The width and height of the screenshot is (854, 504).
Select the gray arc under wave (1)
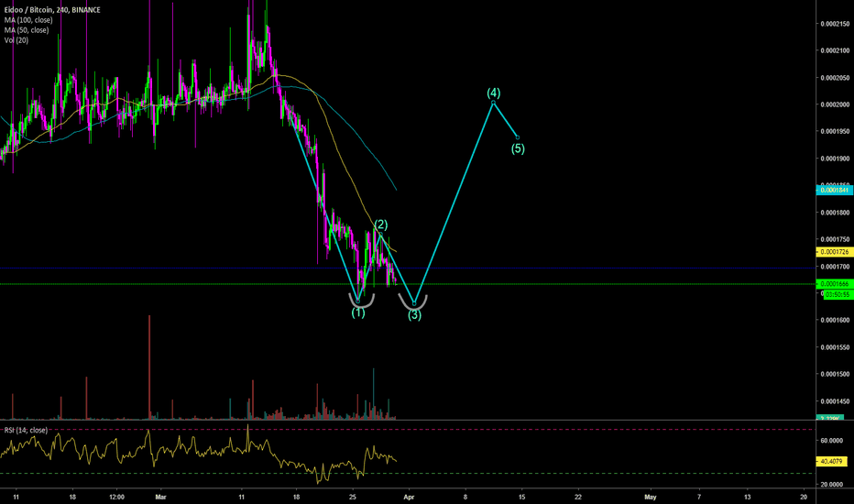click(362, 301)
